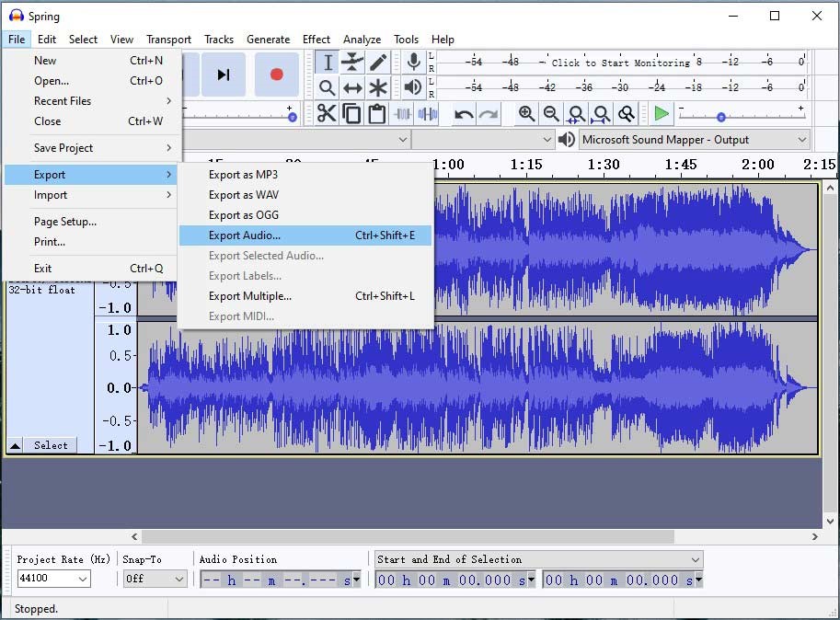Viewport: 840px width, 620px height.
Task: Click the Cut scissors icon
Action: (x=327, y=113)
